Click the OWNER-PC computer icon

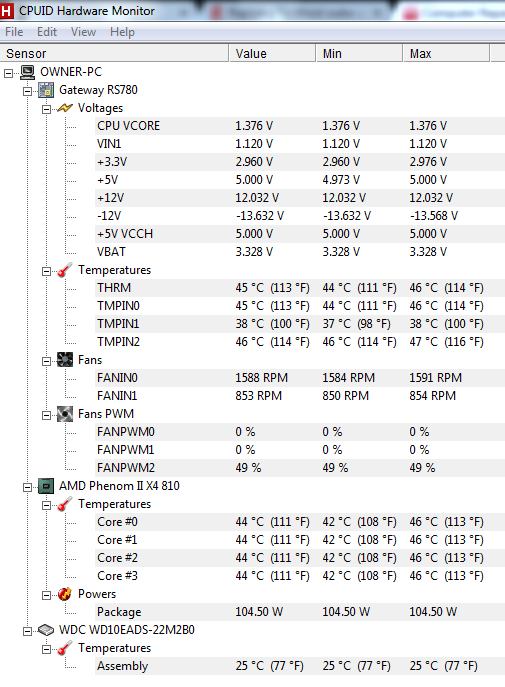point(28,72)
